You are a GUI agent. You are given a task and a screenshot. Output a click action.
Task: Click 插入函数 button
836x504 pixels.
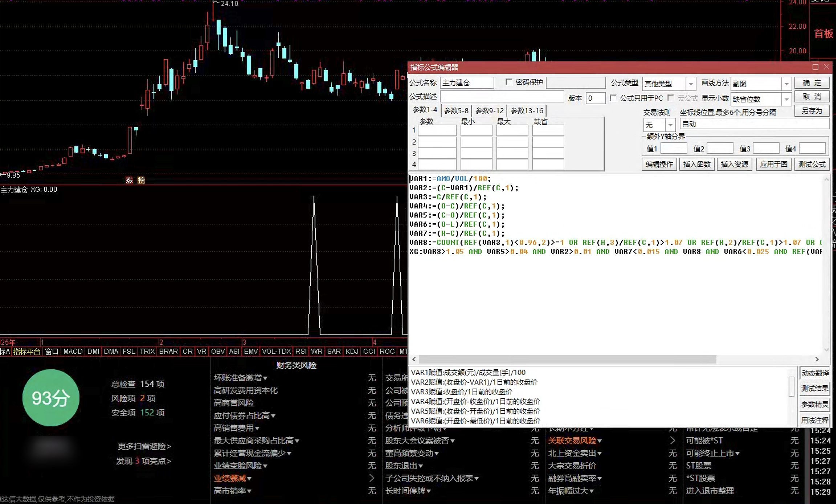point(697,164)
